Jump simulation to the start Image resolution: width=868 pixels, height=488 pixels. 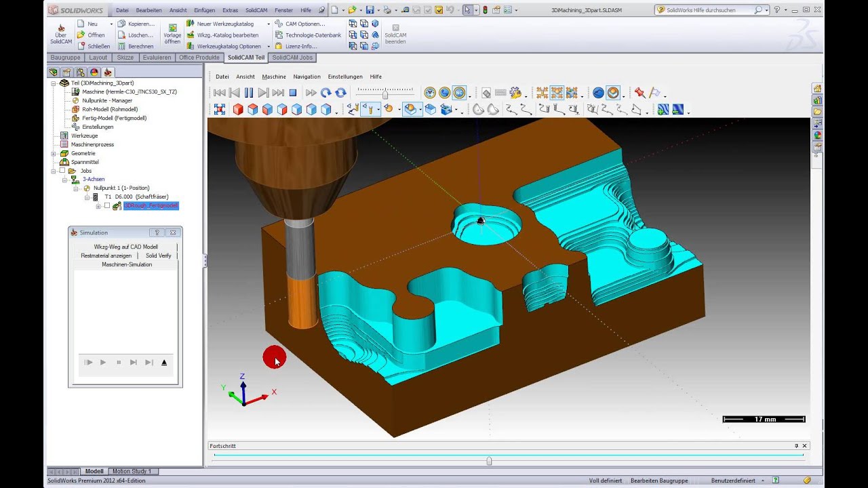219,93
